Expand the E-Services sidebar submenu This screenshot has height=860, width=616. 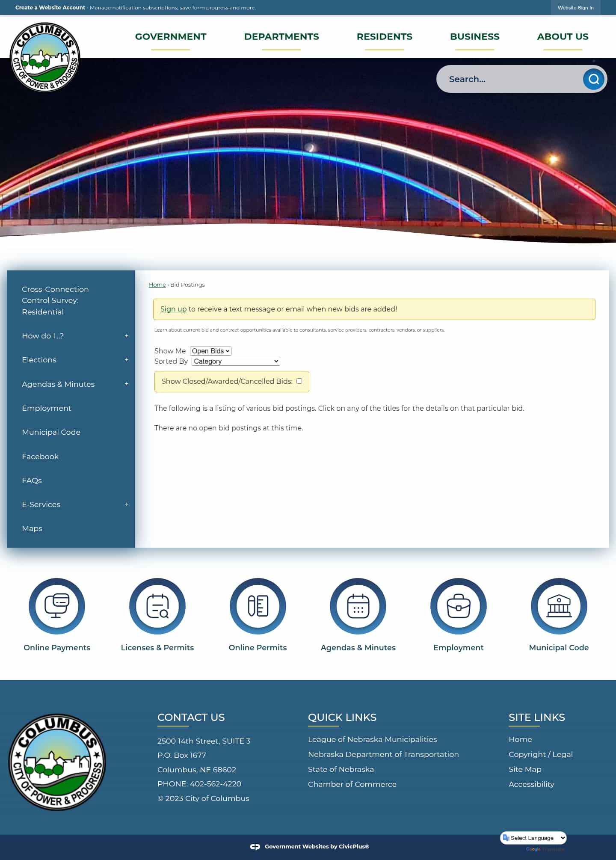[127, 504]
